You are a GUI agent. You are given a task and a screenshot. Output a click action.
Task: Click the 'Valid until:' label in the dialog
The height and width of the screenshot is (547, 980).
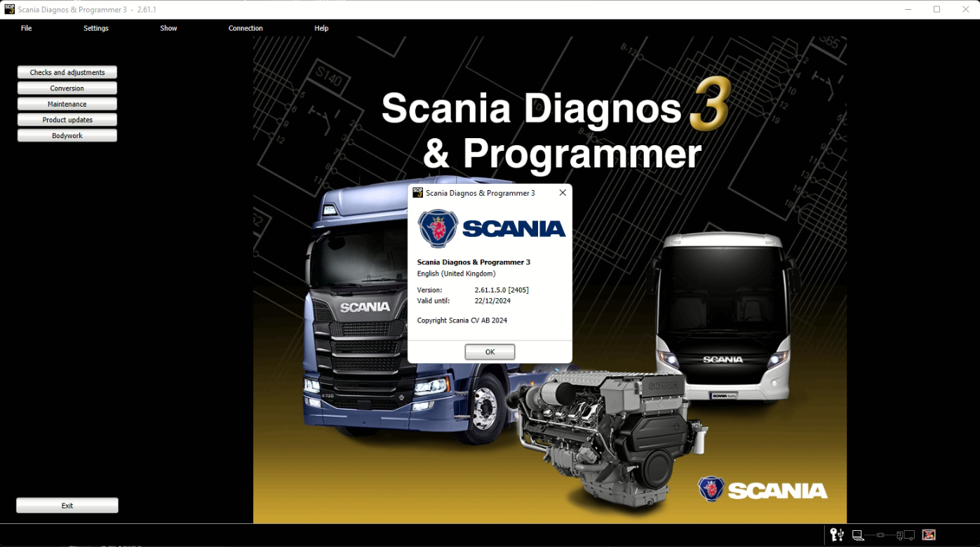coord(434,301)
